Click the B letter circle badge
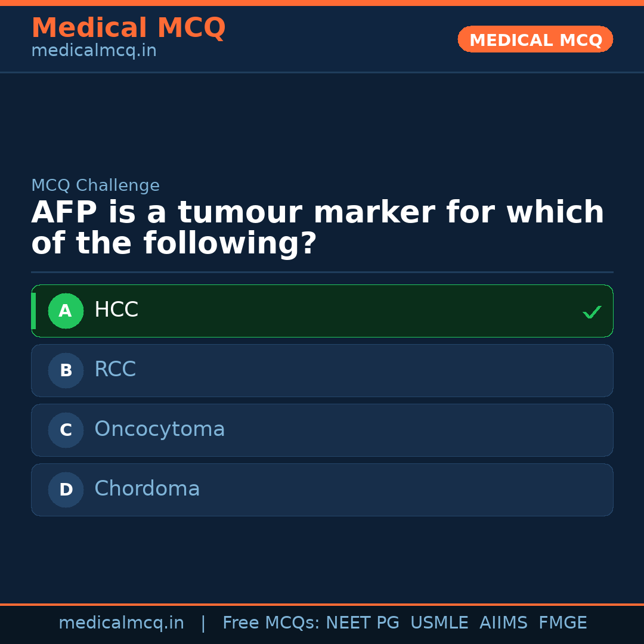The height and width of the screenshot is (644, 644). pyautogui.click(x=66, y=370)
